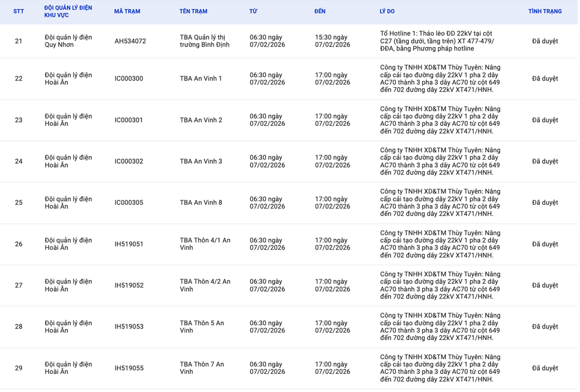Click the Mã trạm column header
The image size is (580, 392).
pyautogui.click(x=127, y=11)
